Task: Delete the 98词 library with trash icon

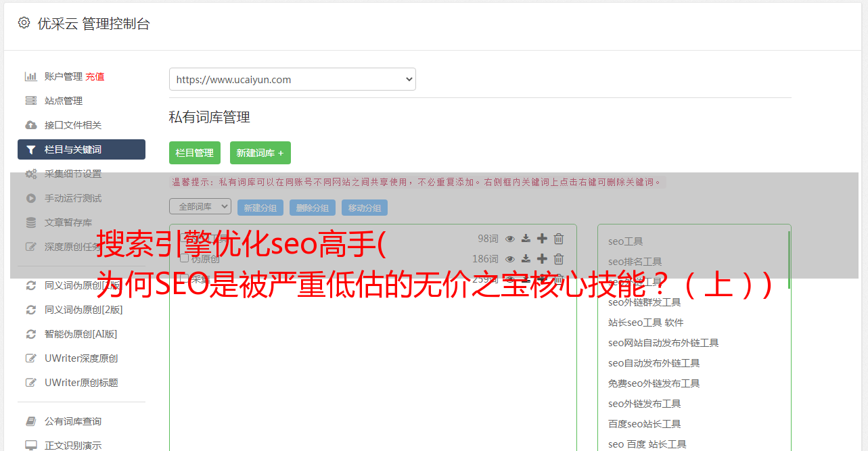Action: tap(559, 239)
